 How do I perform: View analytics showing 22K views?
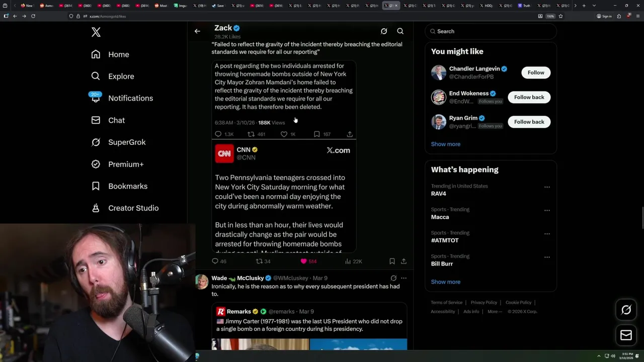point(353,261)
